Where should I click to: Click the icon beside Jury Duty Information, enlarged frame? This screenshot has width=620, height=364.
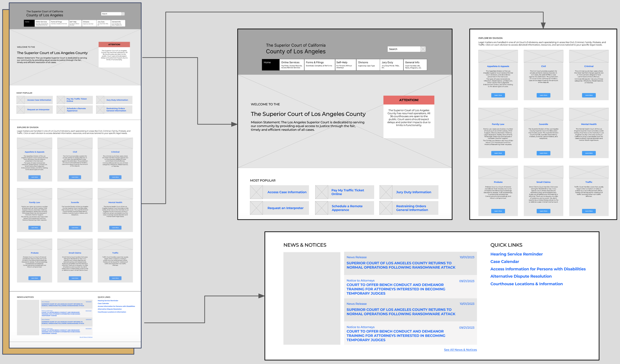point(386,192)
